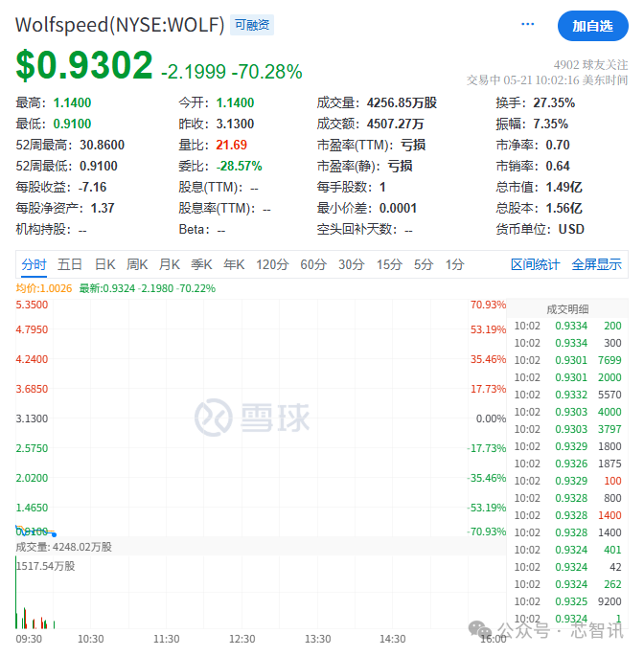Open the 5分 chart tab
Screen dimensions: 644x656
424,264
